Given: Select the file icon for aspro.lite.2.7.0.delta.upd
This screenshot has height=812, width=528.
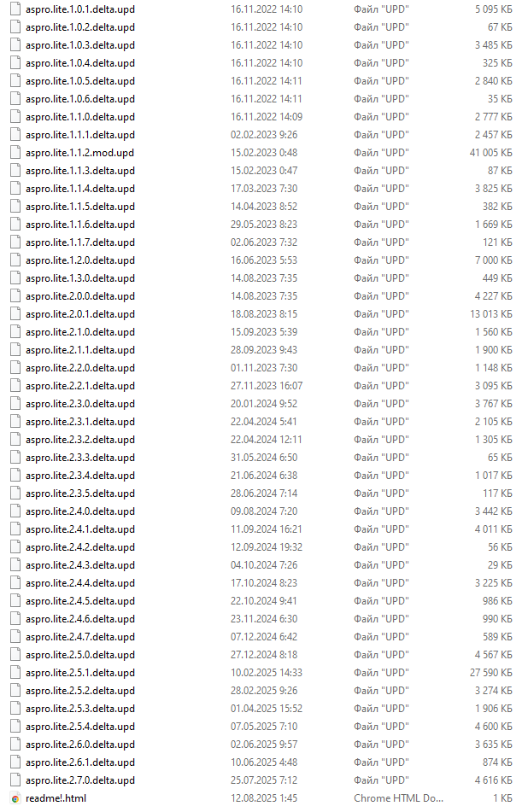Looking at the screenshot, I should pyautogui.click(x=15, y=780).
